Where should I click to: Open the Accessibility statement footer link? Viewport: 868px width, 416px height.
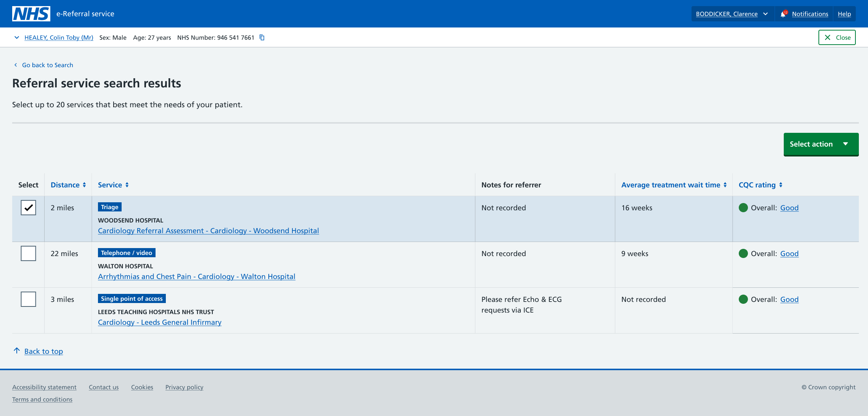[44, 387]
